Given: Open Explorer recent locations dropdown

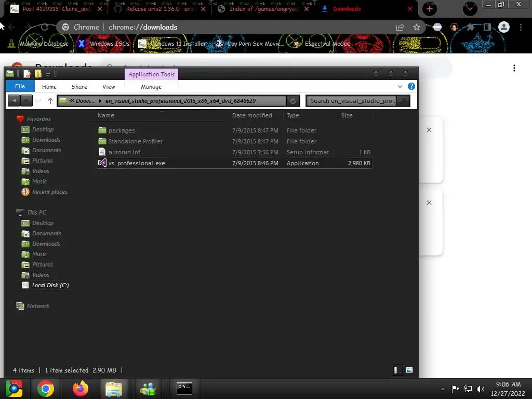Looking at the screenshot, I should (x=38, y=101).
